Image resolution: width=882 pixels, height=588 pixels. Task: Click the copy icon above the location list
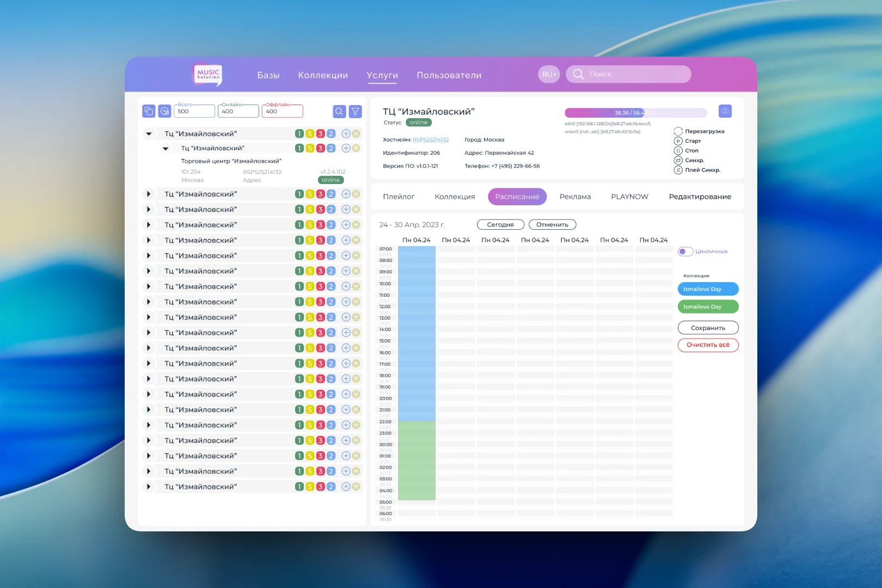click(x=149, y=111)
